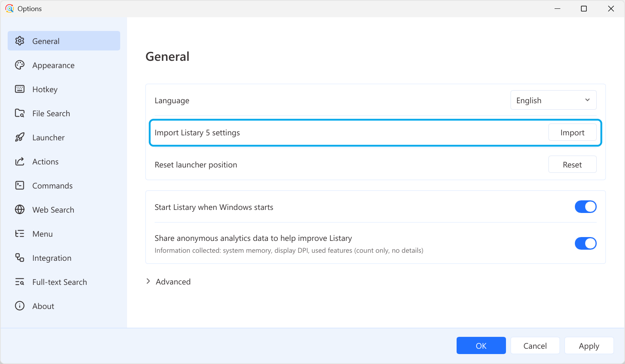The width and height of the screenshot is (625, 364).
Task: Click the 'Reset launcher position' label
Action: (196, 165)
